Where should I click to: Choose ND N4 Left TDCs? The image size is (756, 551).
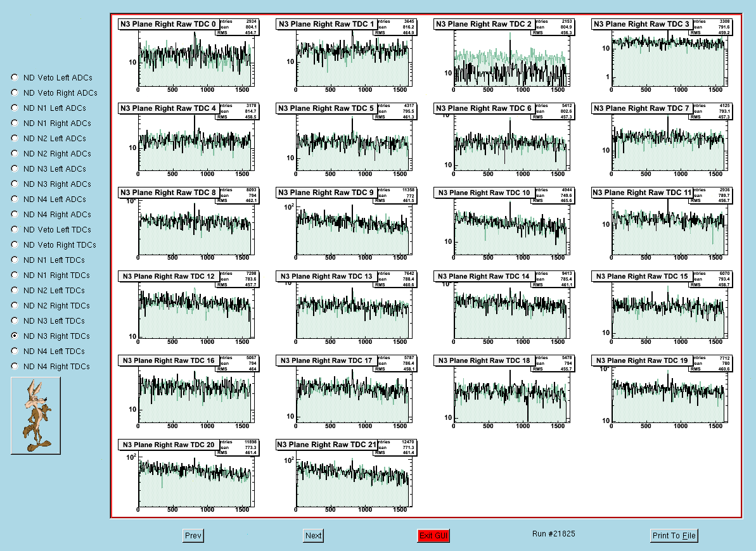pos(15,350)
